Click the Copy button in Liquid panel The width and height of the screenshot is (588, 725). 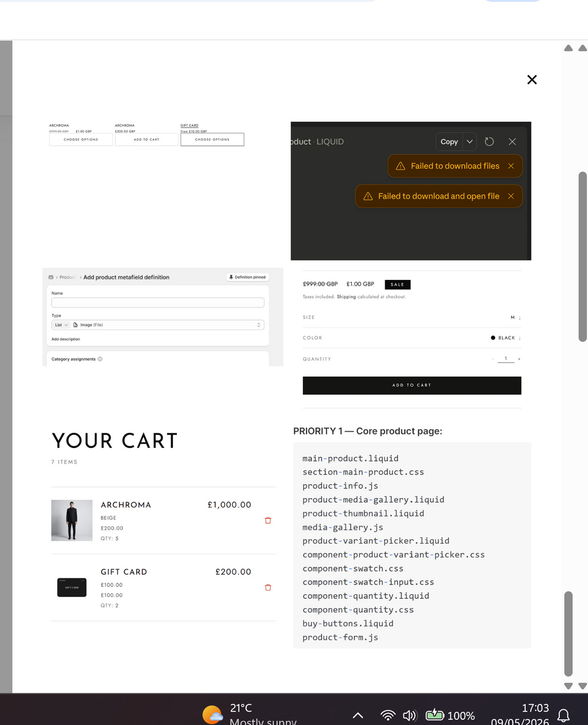[449, 142]
